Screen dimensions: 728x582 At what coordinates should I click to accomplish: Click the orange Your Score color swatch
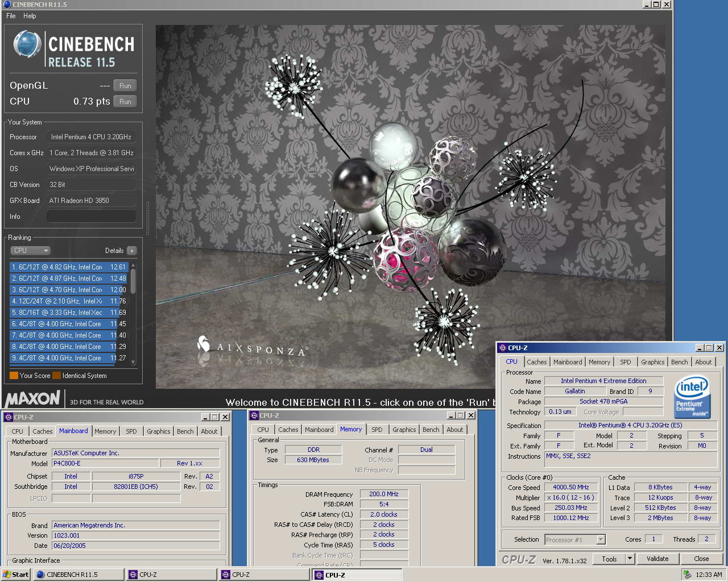[x=14, y=376]
